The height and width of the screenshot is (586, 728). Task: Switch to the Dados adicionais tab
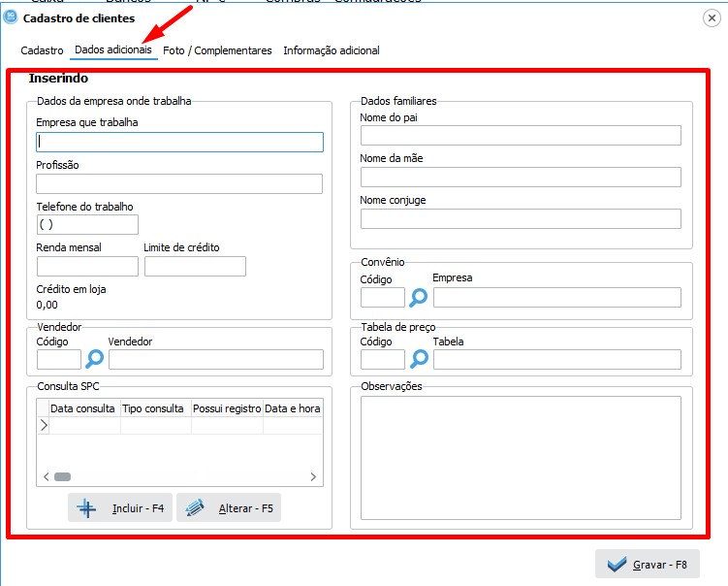click(113, 50)
